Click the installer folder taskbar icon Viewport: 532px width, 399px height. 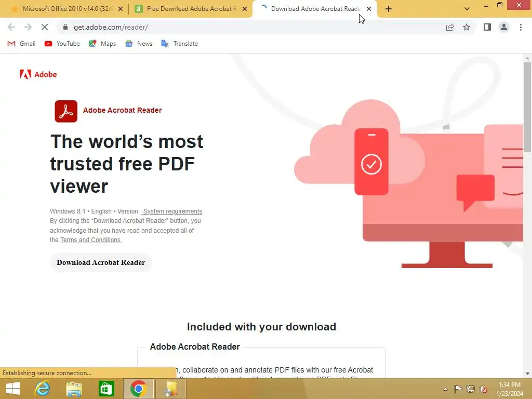point(170,389)
